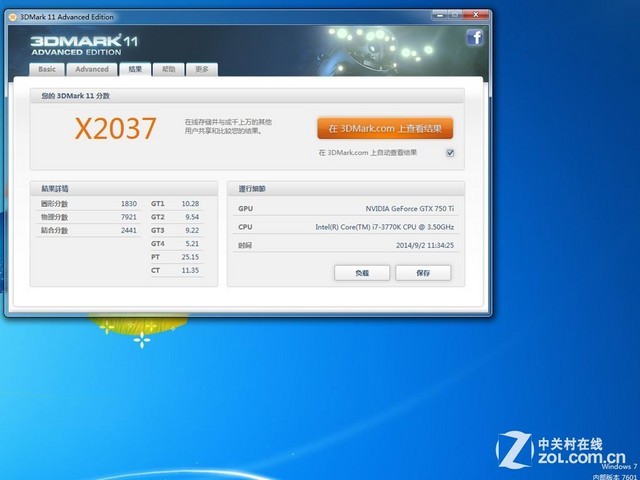Click the 保存 save button
Viewport: 640px width, 480px height.
pos(423,273)
